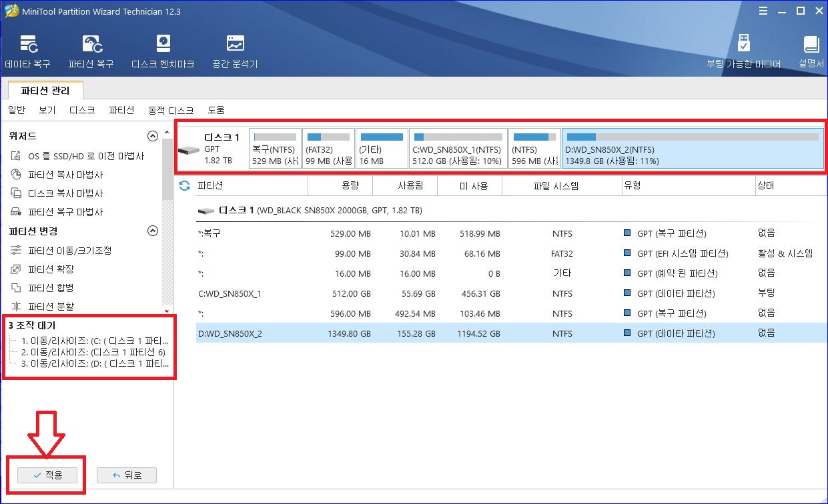Select NTFS 596 MB block in disk map
This screenshot has height=504, width=828.
534,148
